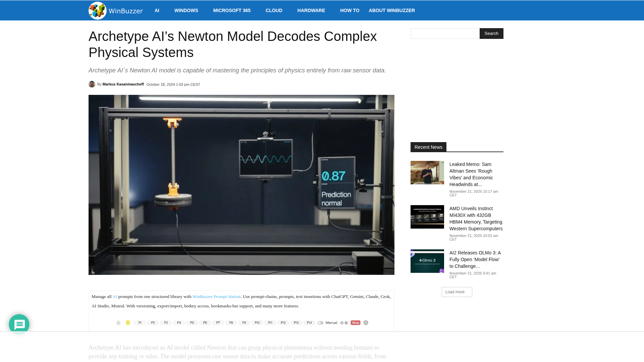Select the P1 prompt pill

click(140, 323)
